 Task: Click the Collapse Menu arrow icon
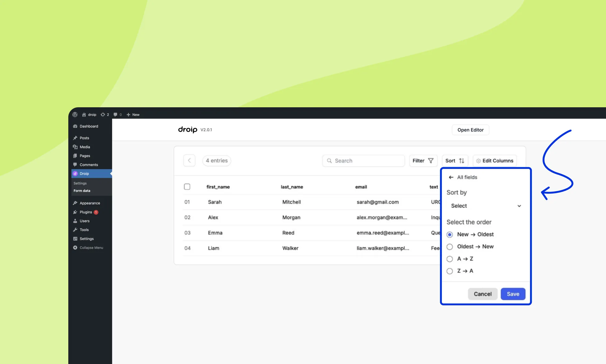point(75,247)
